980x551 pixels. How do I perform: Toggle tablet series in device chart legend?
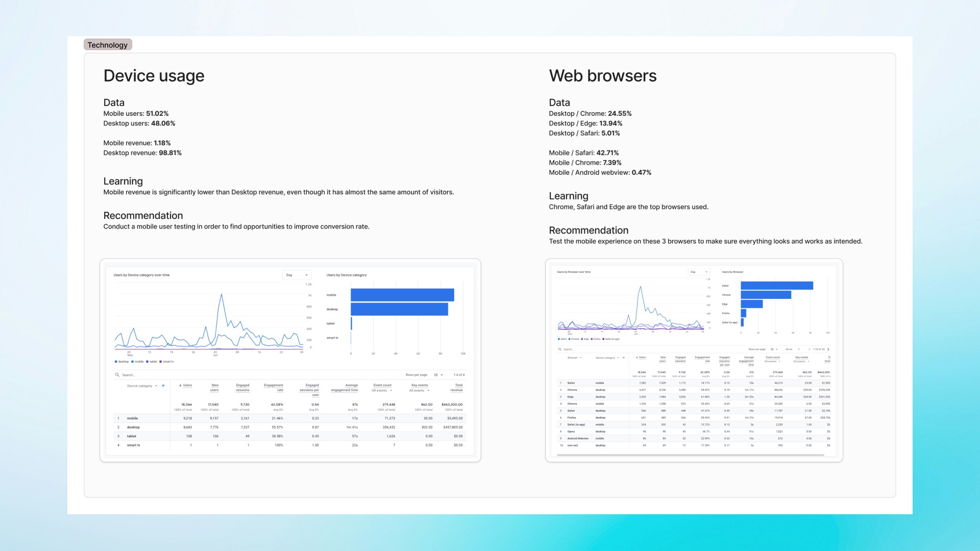(x=152, y=362)
